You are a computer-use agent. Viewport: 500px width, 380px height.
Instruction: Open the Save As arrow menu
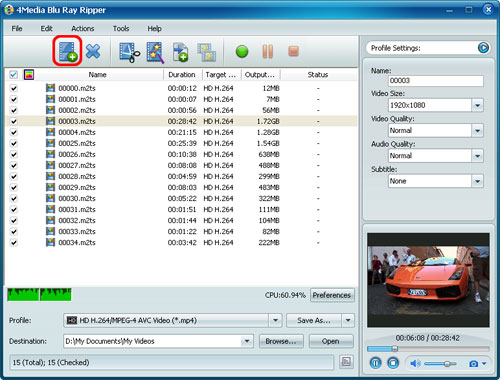(348, 320)
